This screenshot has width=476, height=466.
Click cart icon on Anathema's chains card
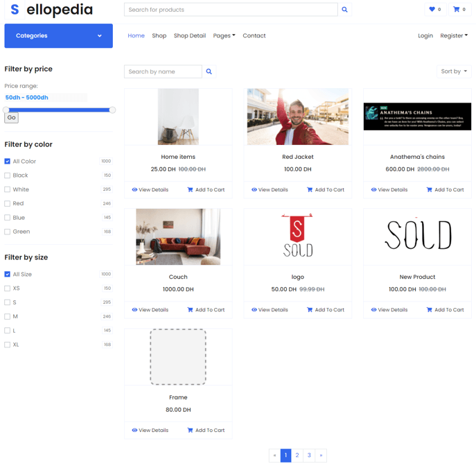click(430, 189)
